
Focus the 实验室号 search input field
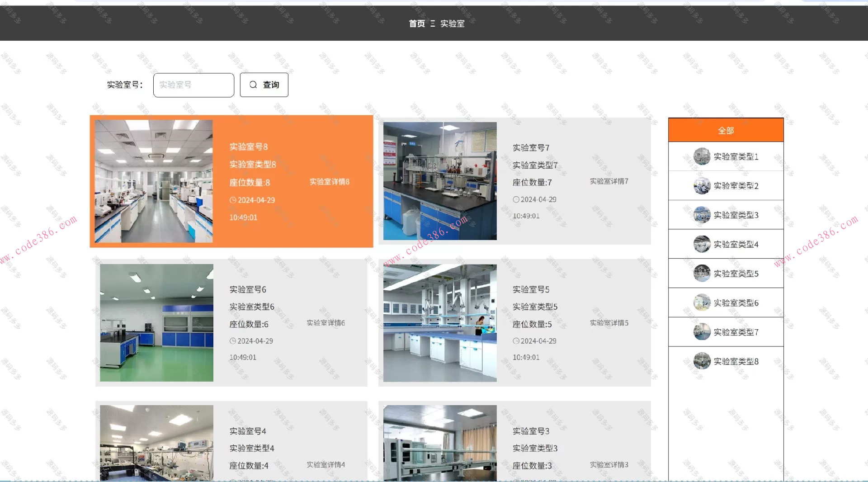click(193, 85)
